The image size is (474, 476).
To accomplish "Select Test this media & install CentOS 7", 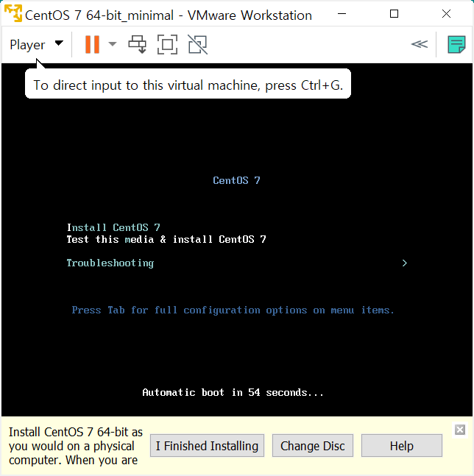I will (166, 239).
